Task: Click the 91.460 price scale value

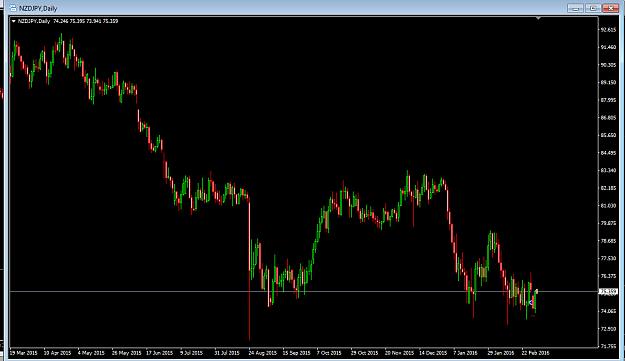Action: coord(608,47)
